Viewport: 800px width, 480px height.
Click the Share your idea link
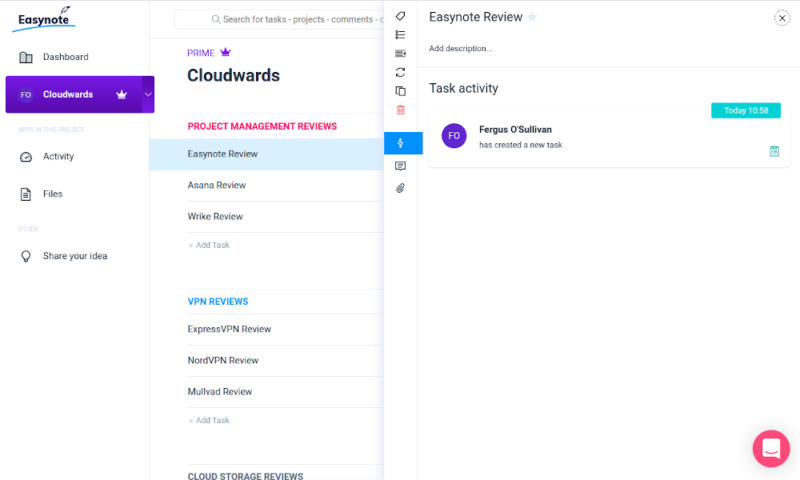click(x=74, y=256)
